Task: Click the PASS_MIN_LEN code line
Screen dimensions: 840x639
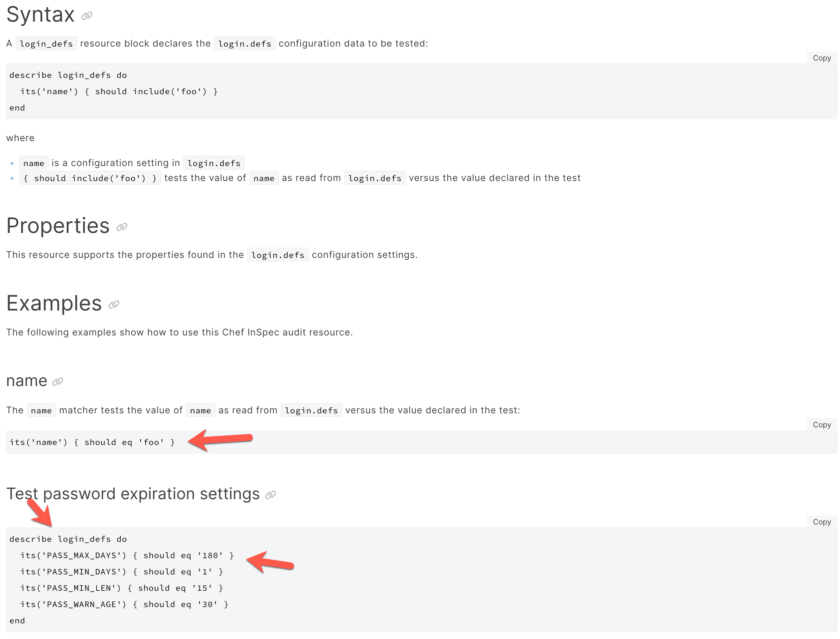Action: coord(121,588)
